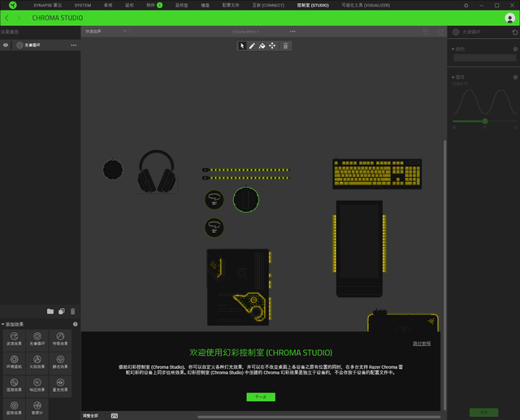The image size is (520, 420).
Task: Collapse the color (颜色) section
Action: (x=453, y=49)
